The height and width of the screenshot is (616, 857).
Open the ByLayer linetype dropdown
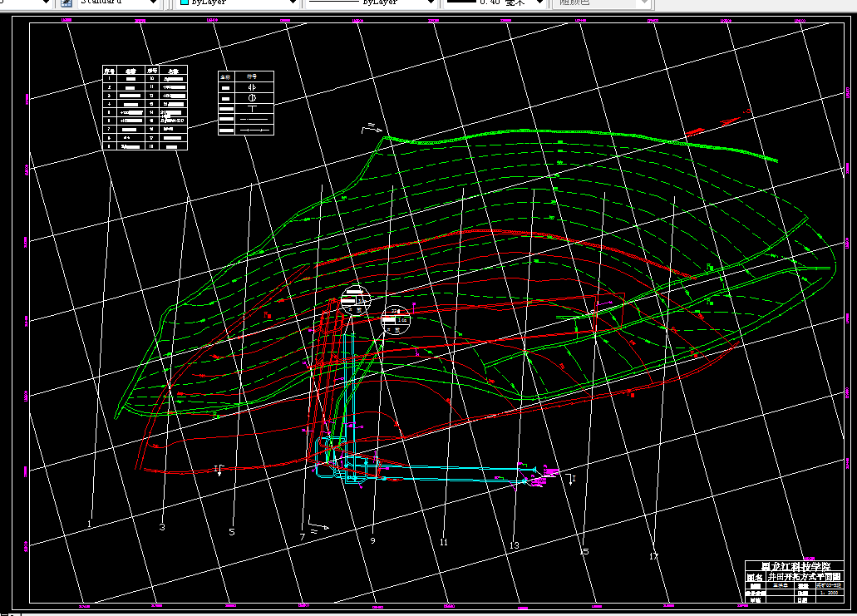point(431,2)
